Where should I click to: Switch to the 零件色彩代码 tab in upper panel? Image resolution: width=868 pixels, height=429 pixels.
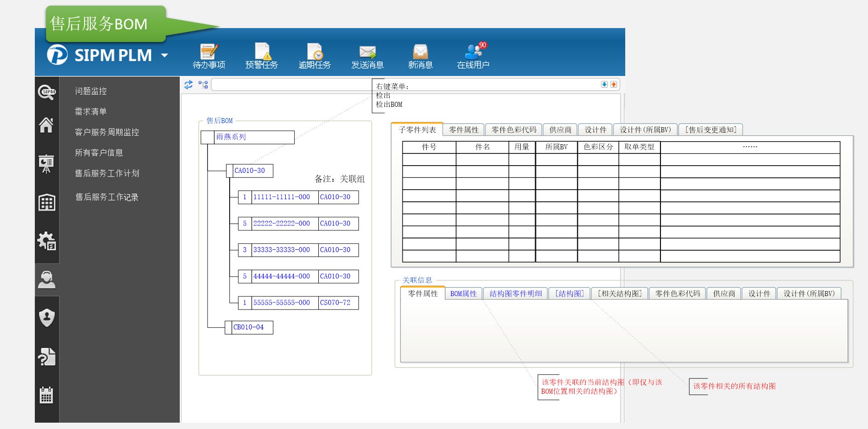pyautogui.click(x=514, y=130)
